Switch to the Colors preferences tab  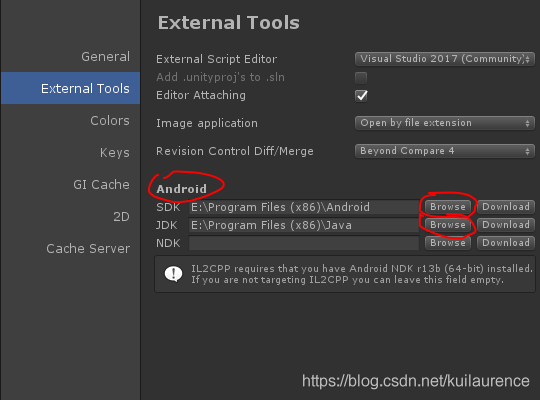click(110, 121)
